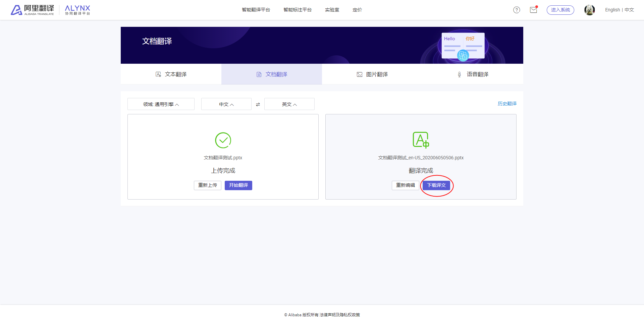Click the 下载译文 download button
Image resolution: width=644 pixels, height=325 pixels.
436,185
